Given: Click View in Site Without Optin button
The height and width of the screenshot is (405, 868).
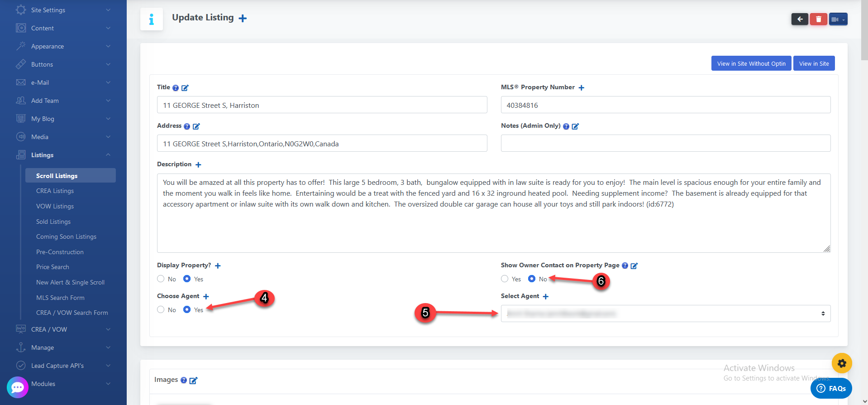Looking at the screenshot, I should [751, 63].
